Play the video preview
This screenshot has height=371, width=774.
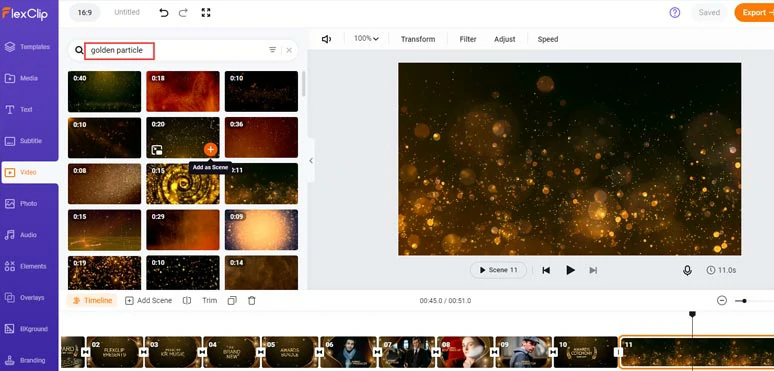pyautogui.click(x=570, y=270)
